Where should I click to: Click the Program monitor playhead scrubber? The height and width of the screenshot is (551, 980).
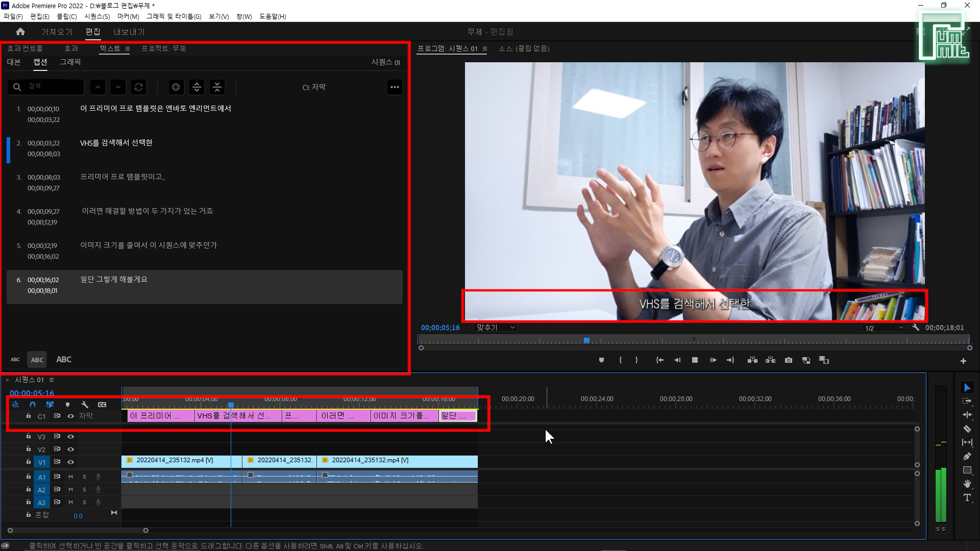tap(586, 340)
